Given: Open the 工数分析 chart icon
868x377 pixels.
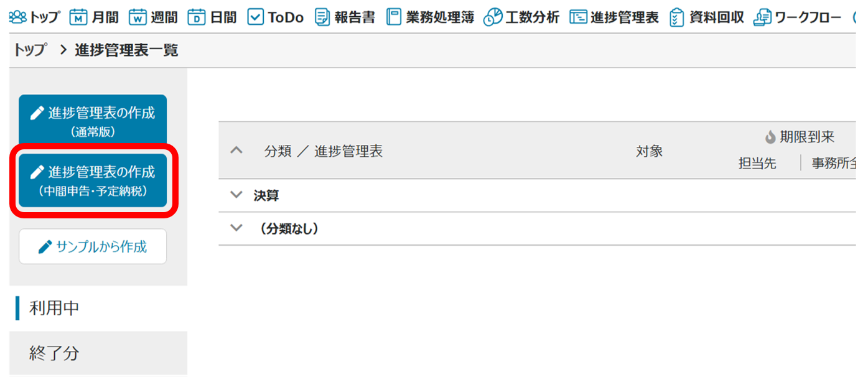Looking at the screenshot, I should coord(493,17).
